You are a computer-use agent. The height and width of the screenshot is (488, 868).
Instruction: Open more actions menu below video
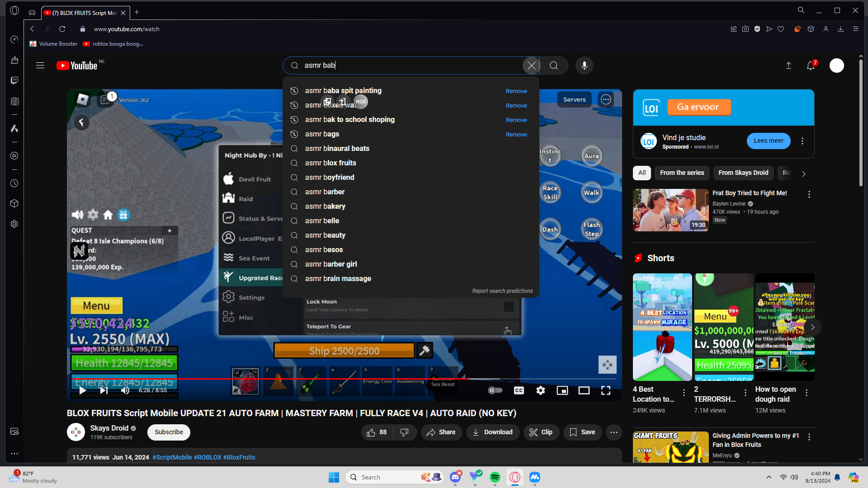(614, 432)
